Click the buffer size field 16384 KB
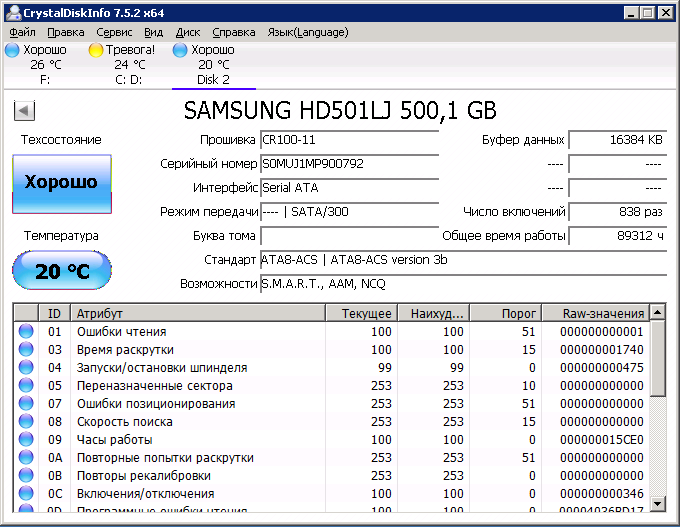Screen dimensions: 680x527 coord(618,140)
